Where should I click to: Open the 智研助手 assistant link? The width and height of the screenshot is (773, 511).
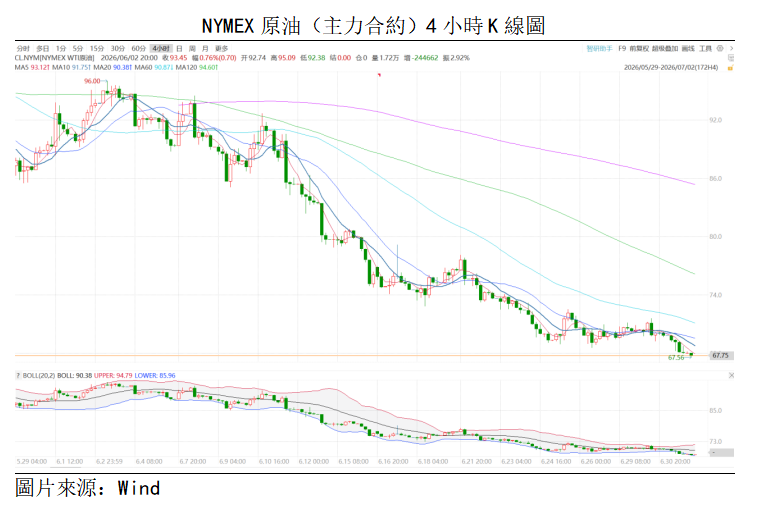coord(599,48)
